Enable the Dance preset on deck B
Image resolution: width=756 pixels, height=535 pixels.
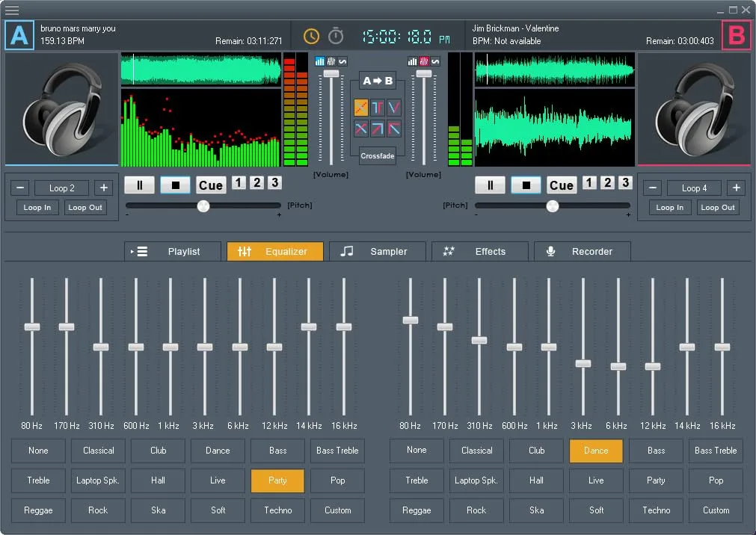coord(596,451)
